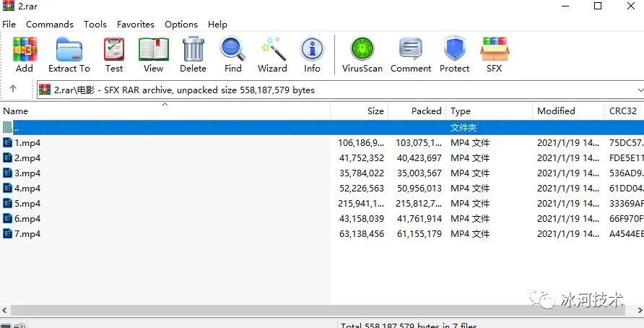This screenshot has height=328, width=644.
Task: Open the Comment tool
Action: click(411, 50)
